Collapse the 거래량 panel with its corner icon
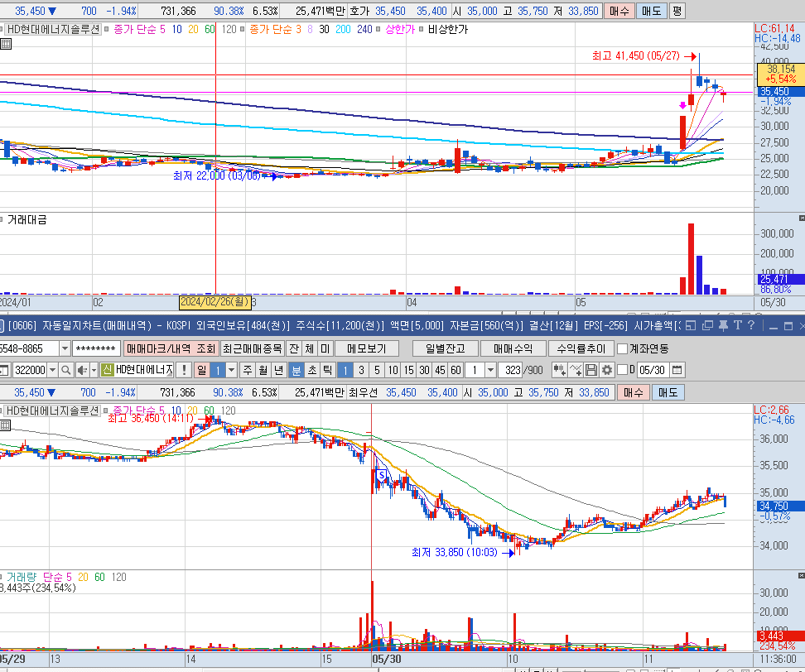This screenshot has width=805, height=672. click(802, 575)
